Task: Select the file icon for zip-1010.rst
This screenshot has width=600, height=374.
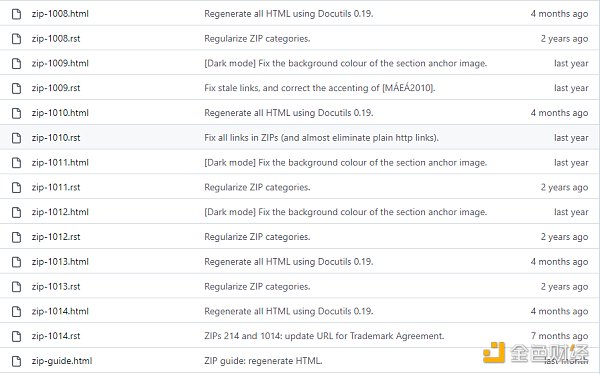Action: click(x=16, y=138)
